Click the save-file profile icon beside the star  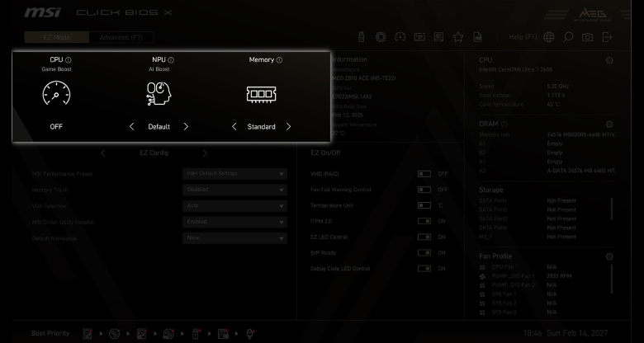pos(477,37)
